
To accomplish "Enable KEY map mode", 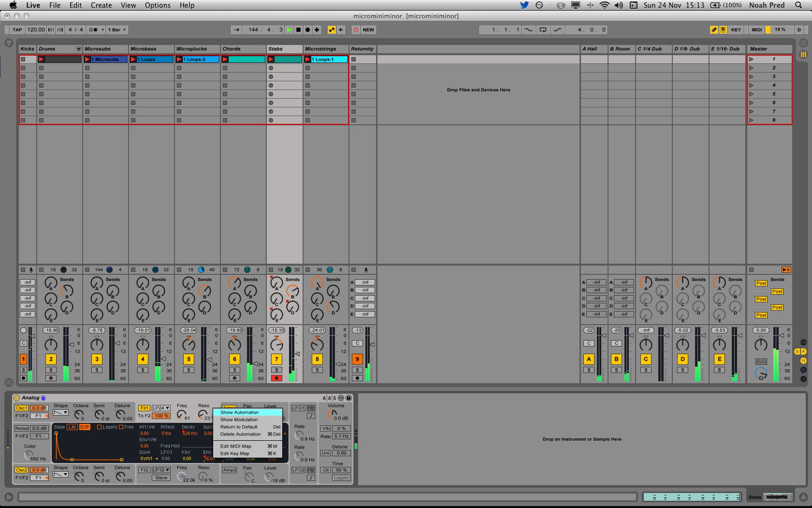I will (736, 30).
